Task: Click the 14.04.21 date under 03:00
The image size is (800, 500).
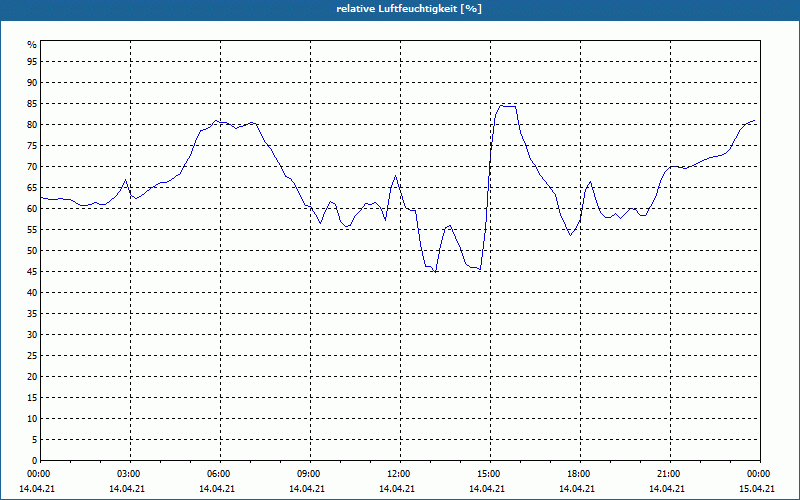Action: (x=127, y=489)
